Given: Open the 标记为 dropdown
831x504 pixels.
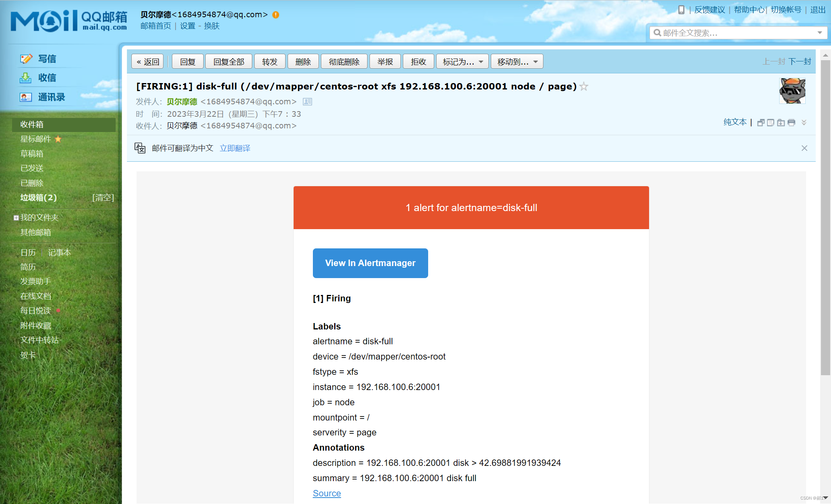Looking at the screenshot, I should point(462,62).
